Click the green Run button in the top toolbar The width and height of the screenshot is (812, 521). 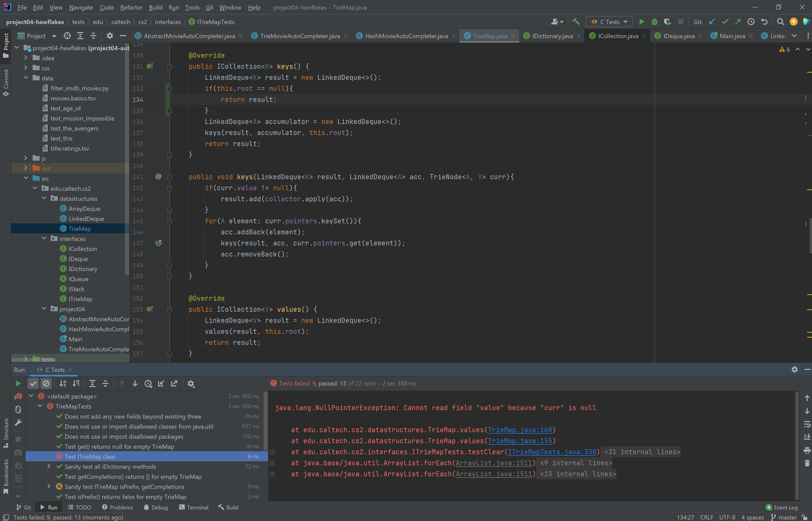pyautogui.click(x=641, y=22)
